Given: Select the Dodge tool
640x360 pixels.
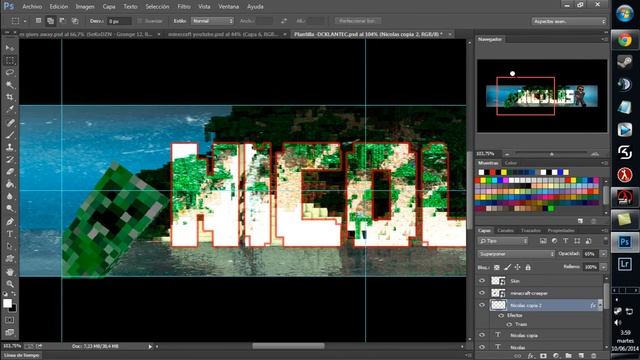Looking at the screenshot, I should [10, 209].
